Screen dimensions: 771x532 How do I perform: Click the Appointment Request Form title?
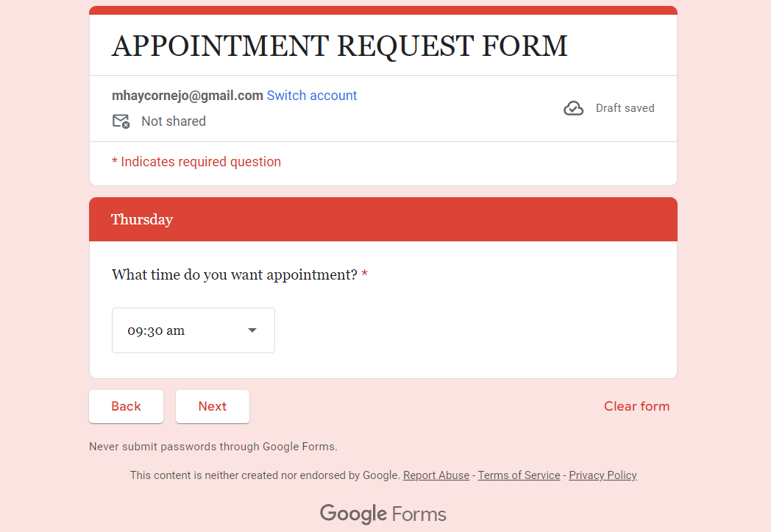tap(340, 46)
